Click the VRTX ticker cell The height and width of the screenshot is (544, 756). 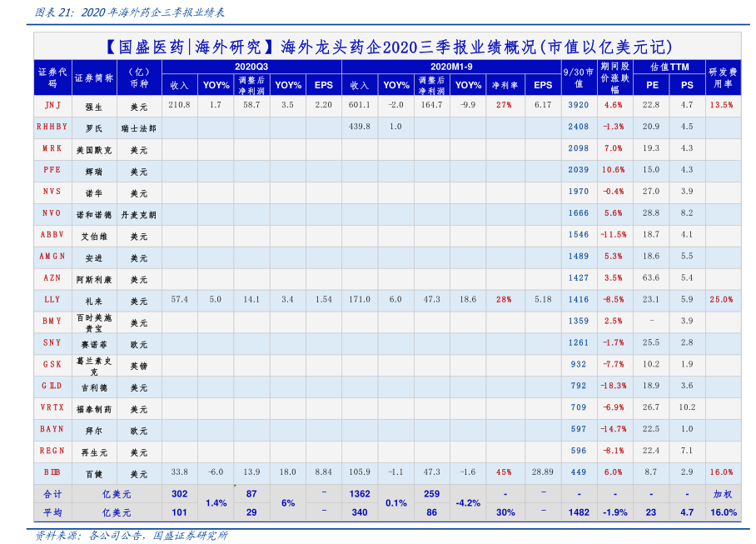(x=52, y=407)
